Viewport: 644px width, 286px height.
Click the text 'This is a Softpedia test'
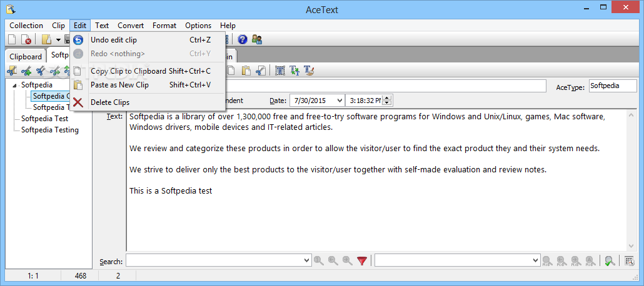(171, 191)
